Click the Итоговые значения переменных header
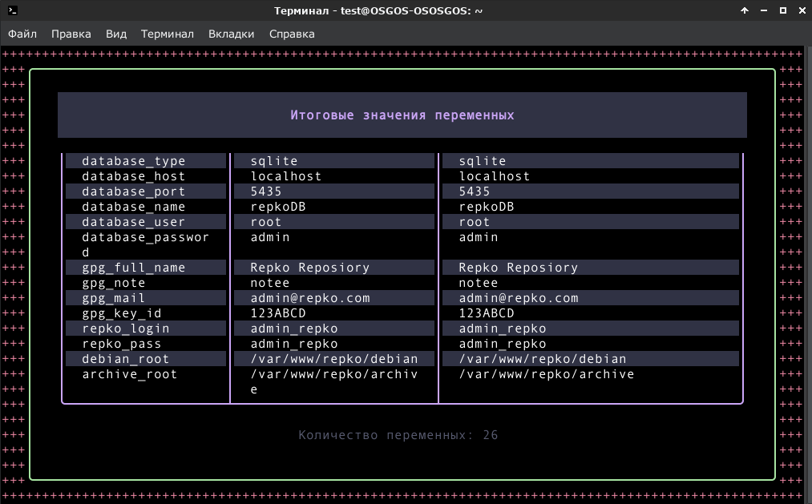 pyautogui.click(x=402, y=115)
